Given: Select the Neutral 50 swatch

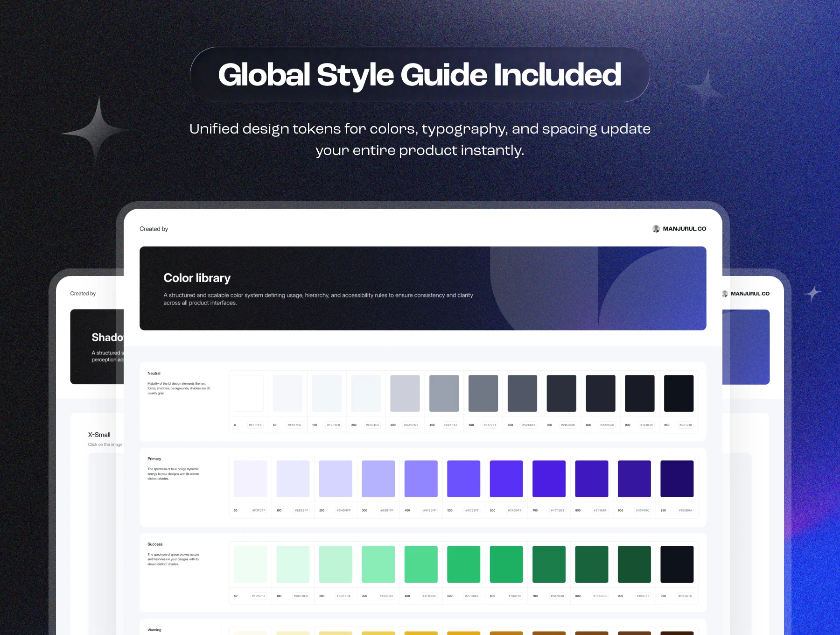Looking at the screenshot, I should coord(288,393).
